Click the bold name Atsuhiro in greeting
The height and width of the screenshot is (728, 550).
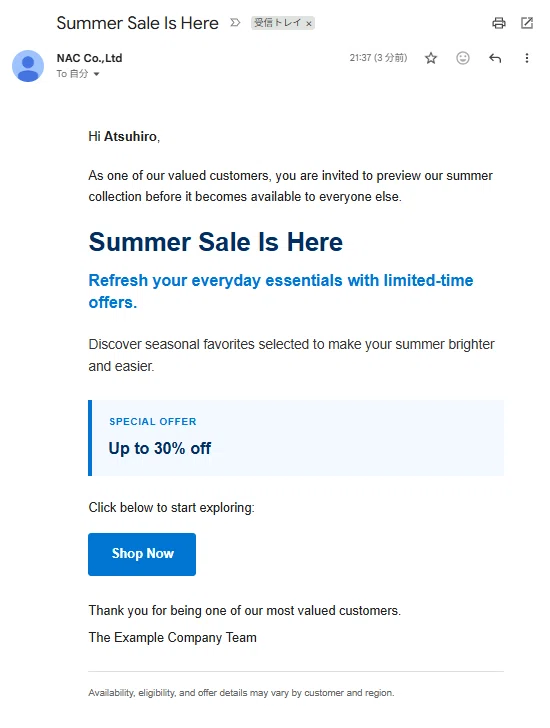[x=130, y=136]
